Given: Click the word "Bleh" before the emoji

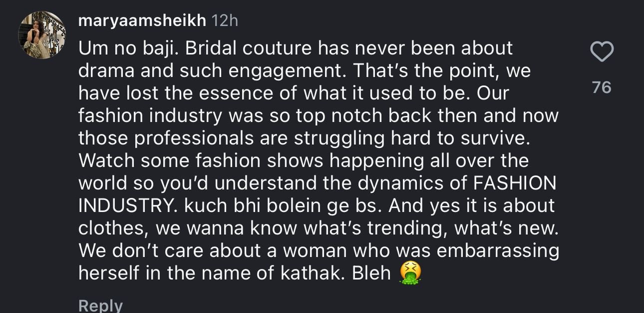Looking at the screenshot, I should 370,273.
